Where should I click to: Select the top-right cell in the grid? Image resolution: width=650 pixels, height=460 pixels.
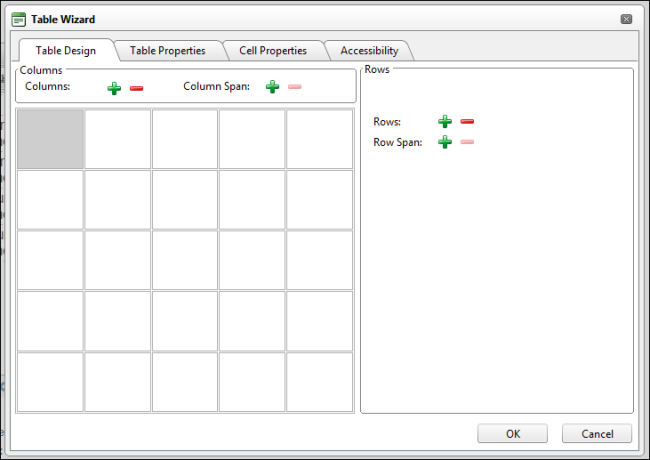coord(319,139)
